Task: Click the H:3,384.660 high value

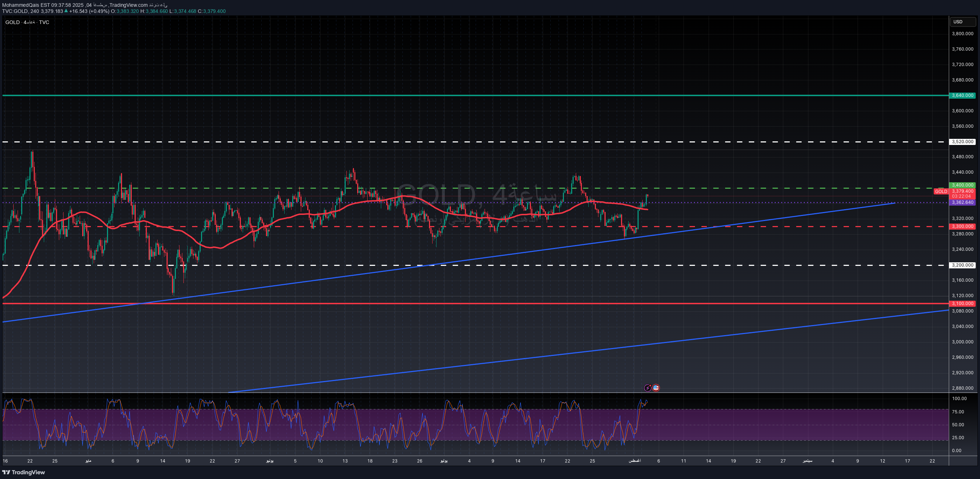Action: [x=154, y=11]
